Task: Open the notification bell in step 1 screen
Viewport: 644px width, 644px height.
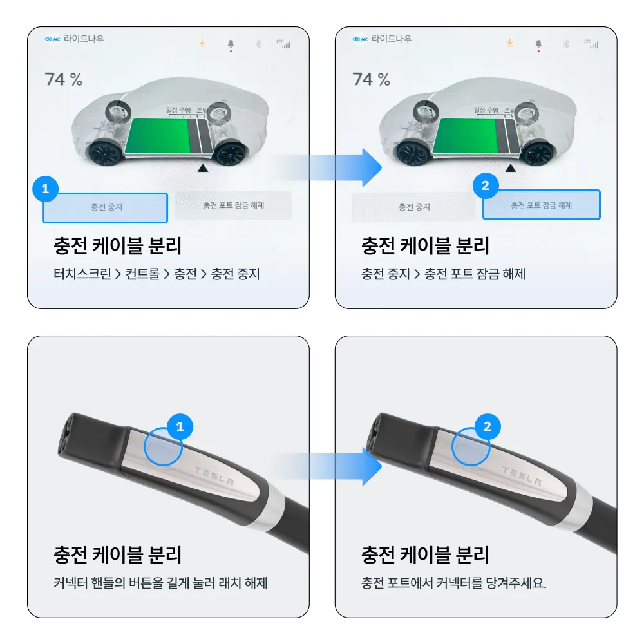Action: click(231, 44)
